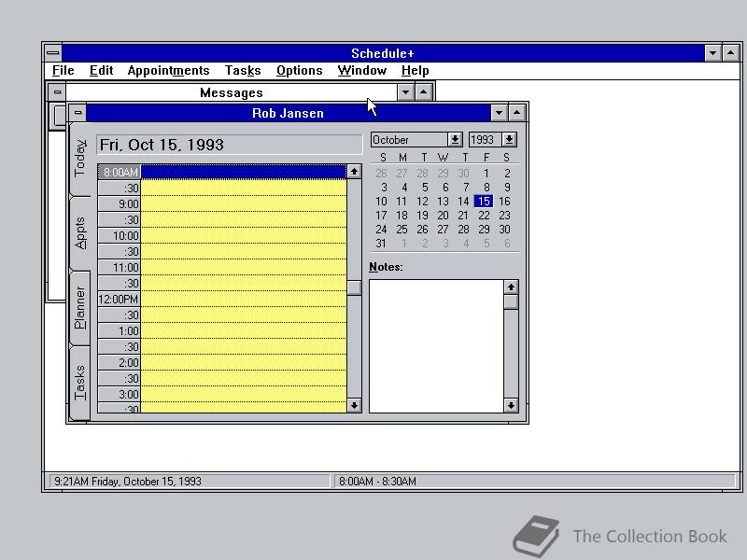Click status bar text 9:21AM Friday, October 15, 1993
Image resolution: width=747 pixels, height=560 pixels.
pos(128,482)
